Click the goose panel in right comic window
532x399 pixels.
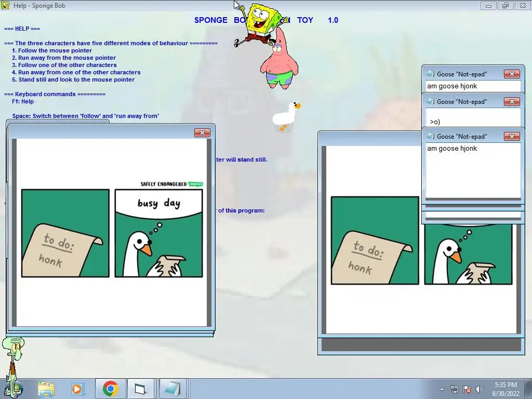click(468, 254)
